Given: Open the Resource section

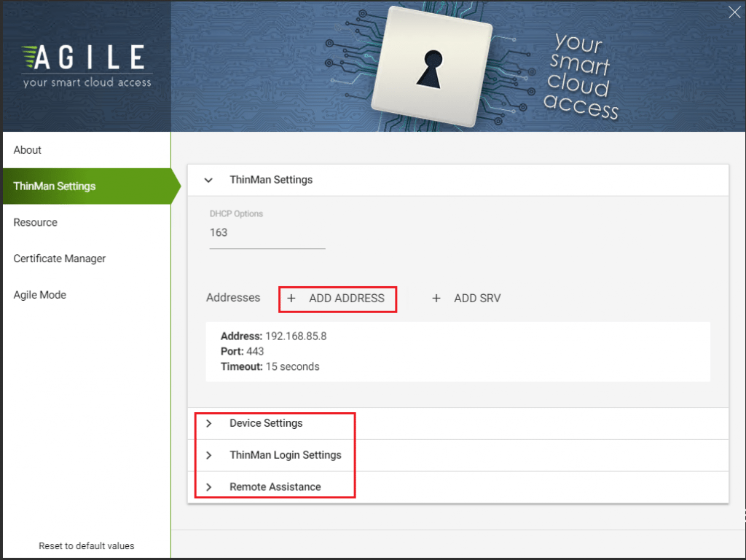Looking at the screenshot, I should tap(87, 223).
